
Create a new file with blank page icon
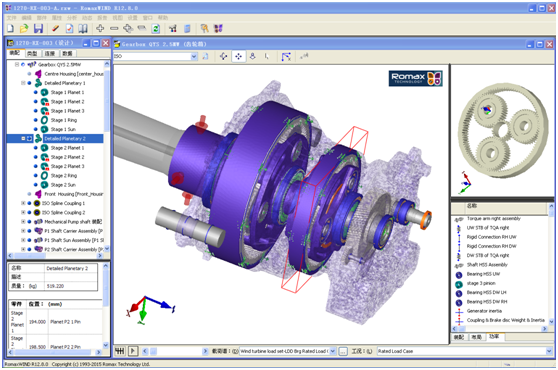point(10,28)
